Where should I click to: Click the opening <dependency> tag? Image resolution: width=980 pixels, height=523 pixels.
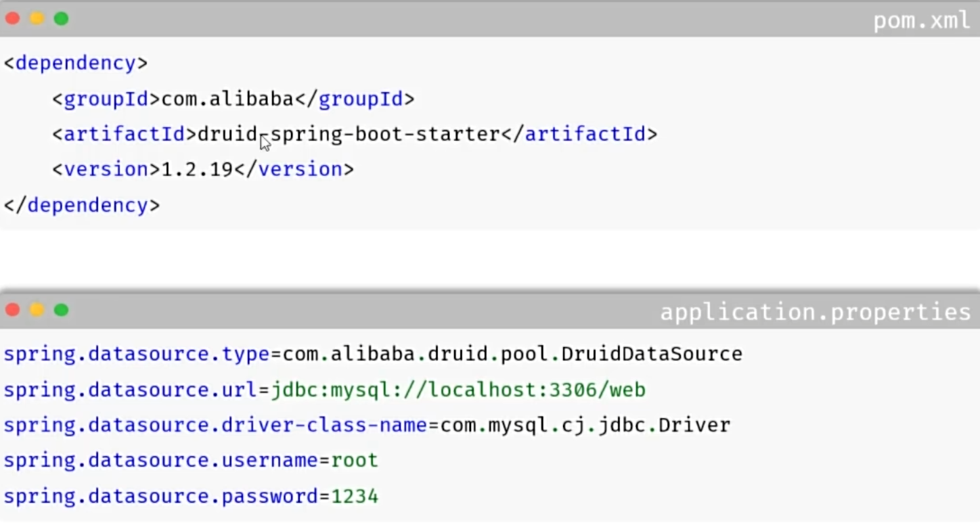(x=76, y=64)
